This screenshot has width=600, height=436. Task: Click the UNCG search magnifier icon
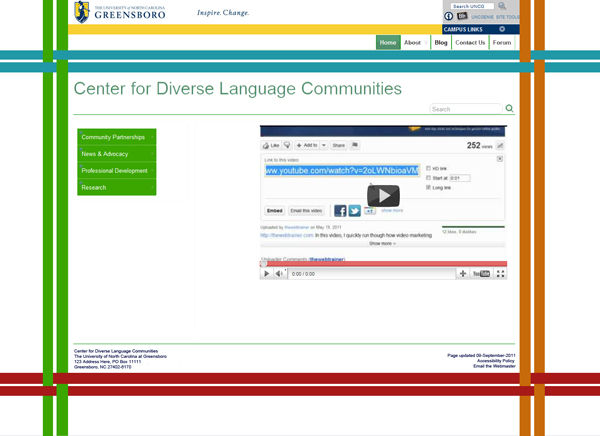click(x=502, y=6)
